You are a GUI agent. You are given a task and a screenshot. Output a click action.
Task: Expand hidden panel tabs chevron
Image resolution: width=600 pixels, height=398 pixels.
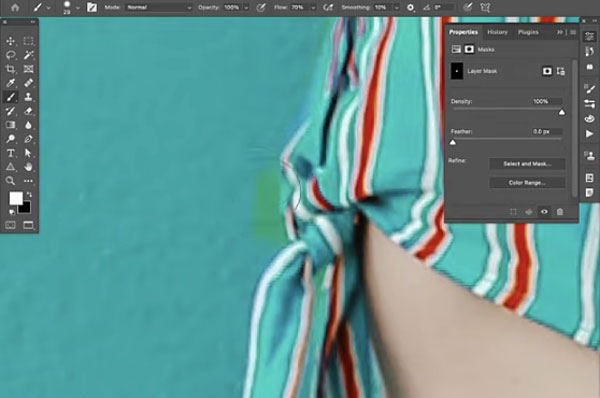click(x=559, y=32)
